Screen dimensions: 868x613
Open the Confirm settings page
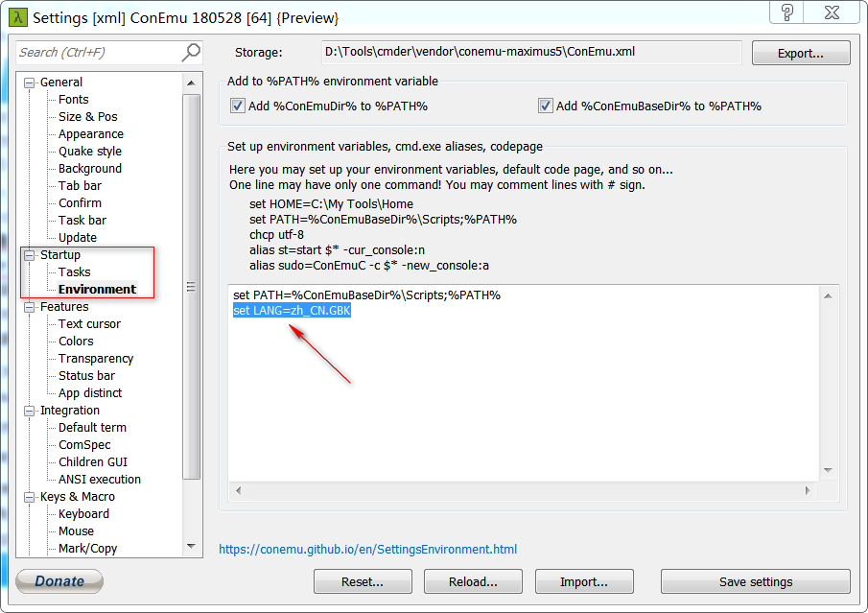click(x=80, y=202)
